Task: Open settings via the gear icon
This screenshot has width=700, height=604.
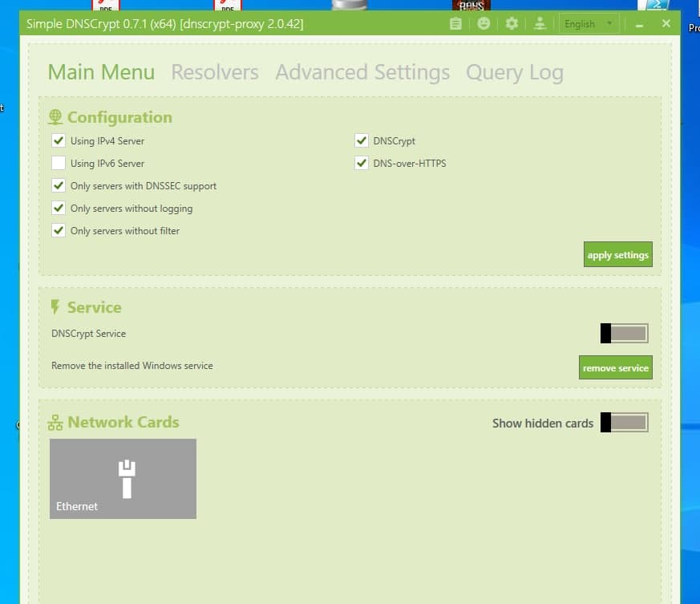Action: click(x=512, y=24)
